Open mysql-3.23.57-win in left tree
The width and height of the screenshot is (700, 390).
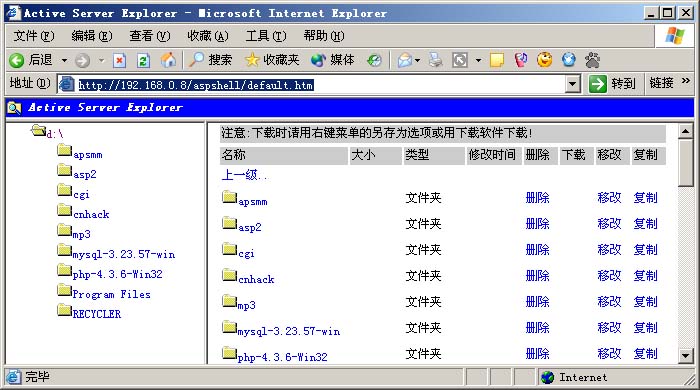pyautogui.click(x=124, y=254)
